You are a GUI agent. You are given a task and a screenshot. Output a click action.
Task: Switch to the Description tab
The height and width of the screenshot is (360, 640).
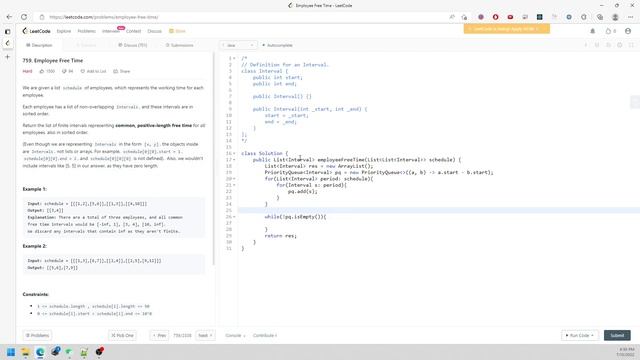(x=39, y=45)
